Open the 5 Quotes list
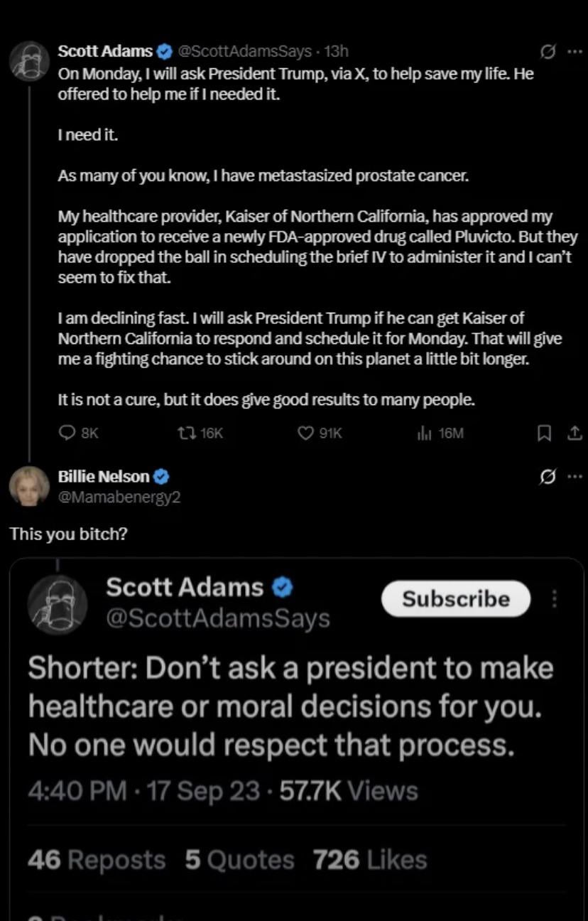588x921 pixels. (239, 860)
